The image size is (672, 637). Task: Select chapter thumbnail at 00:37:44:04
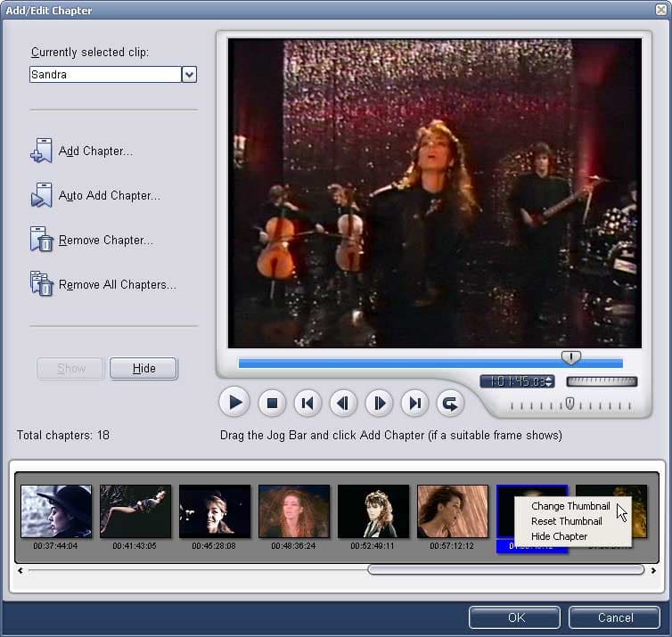point(56,511)
